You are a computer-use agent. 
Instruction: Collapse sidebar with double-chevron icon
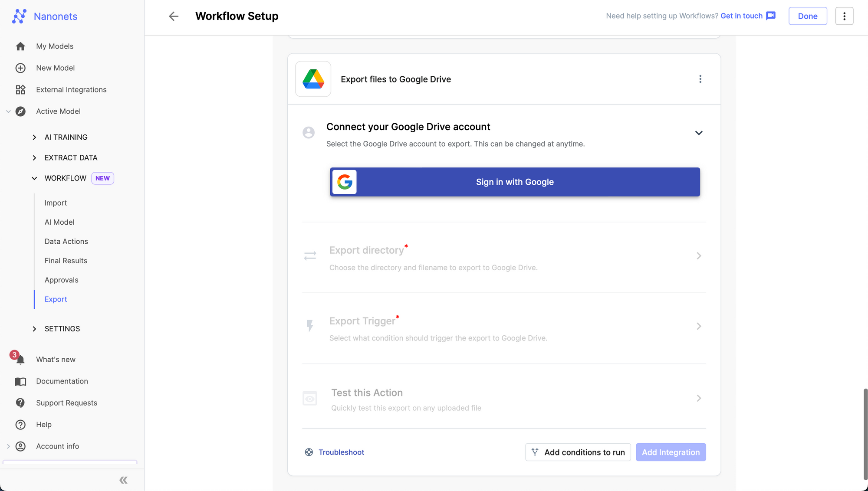click(x=123, y=480)
